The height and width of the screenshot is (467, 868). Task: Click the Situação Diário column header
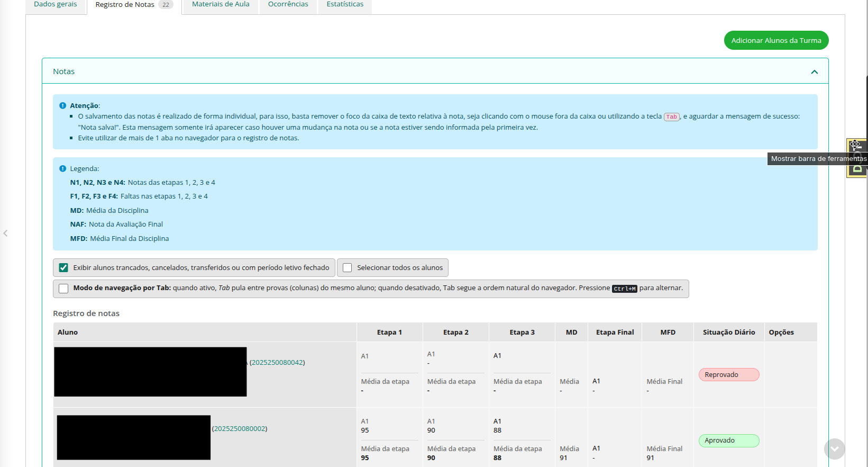(729, 333)
